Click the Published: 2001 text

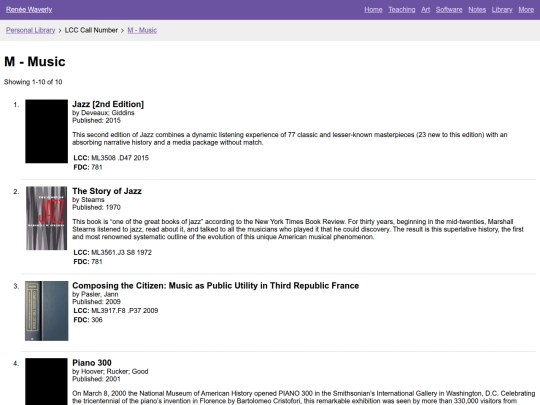click(96, 379)
